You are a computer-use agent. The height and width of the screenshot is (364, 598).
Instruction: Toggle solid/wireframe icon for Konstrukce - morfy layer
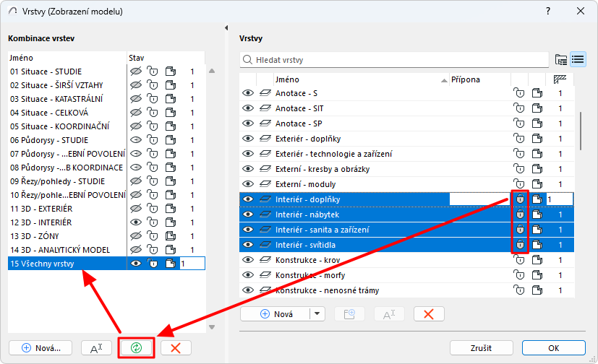537,275
